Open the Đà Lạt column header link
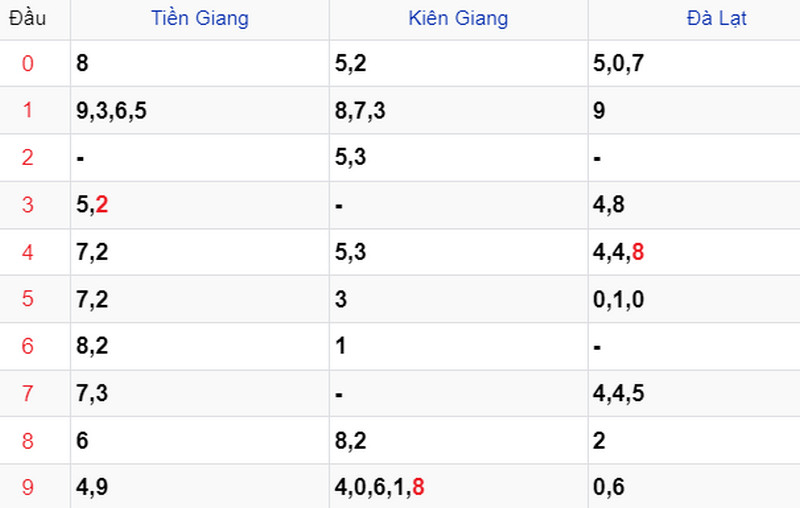The image size is (800, 508). 716,18
